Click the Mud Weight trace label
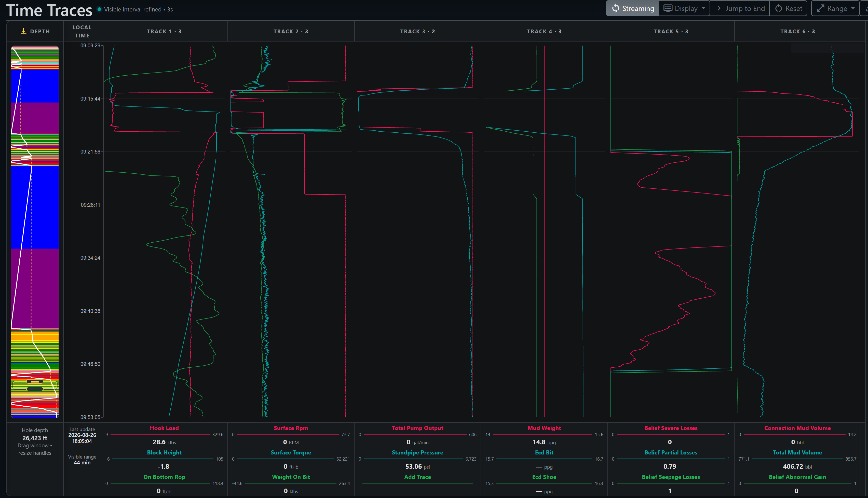 pyautogui.click(x=544, y=428)
